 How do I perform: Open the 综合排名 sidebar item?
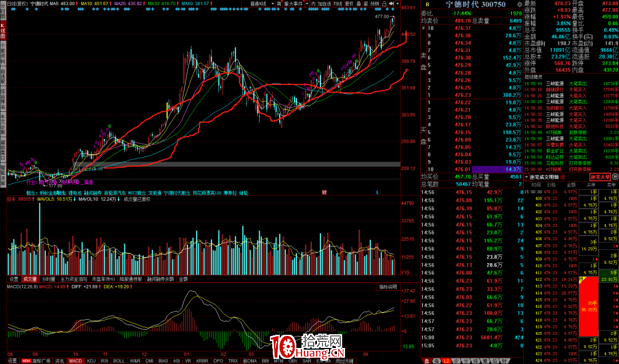tap(3, 98)
